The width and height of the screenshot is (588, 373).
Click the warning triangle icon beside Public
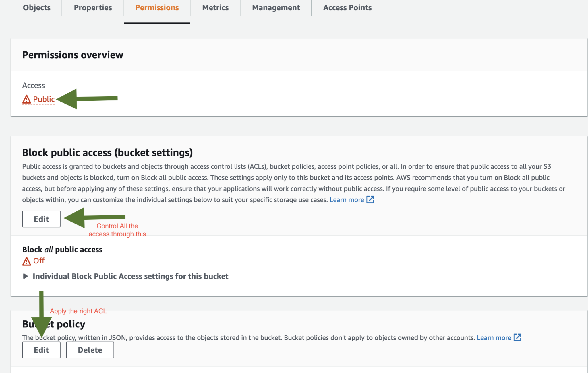pos(26,99)
